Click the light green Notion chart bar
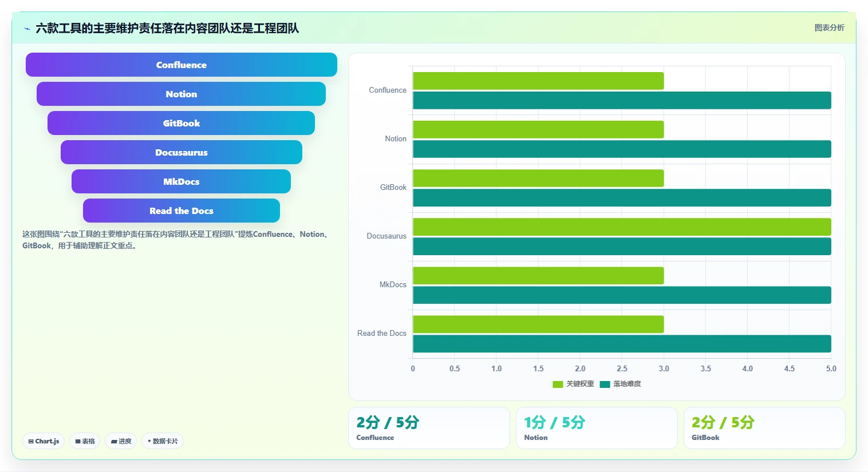This screenshot has width=868, height=472. point(538,129)
